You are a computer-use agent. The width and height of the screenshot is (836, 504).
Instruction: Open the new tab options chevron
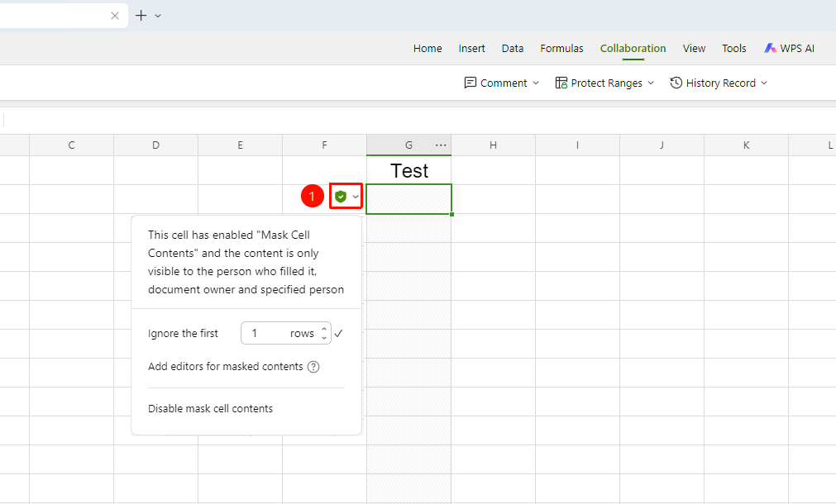point(158,16)
